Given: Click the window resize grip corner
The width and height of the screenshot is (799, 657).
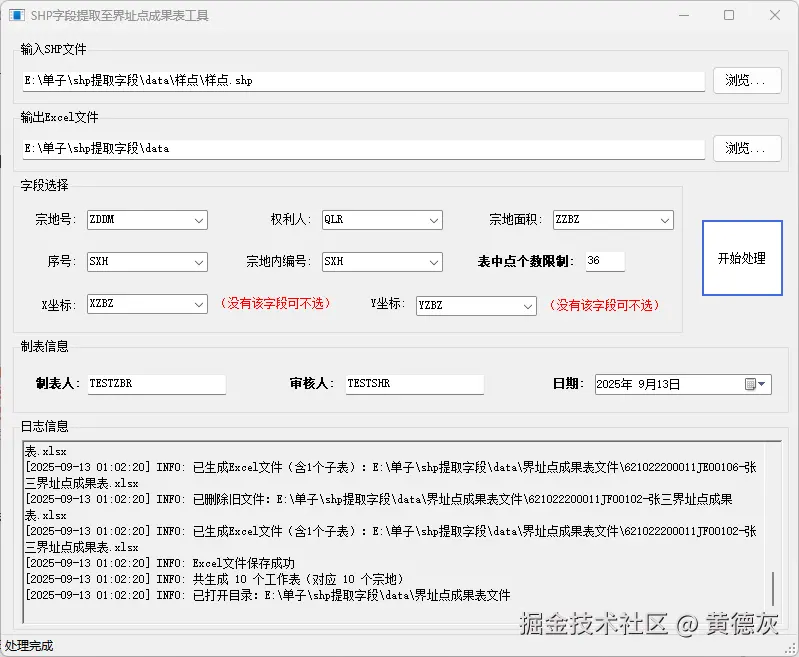Looking at the screenshot, I should click(791, 648).
